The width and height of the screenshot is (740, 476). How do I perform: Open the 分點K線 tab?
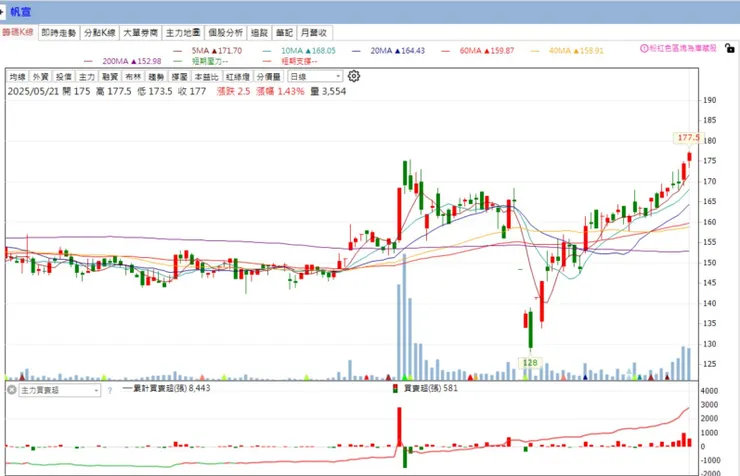[100, 33]
